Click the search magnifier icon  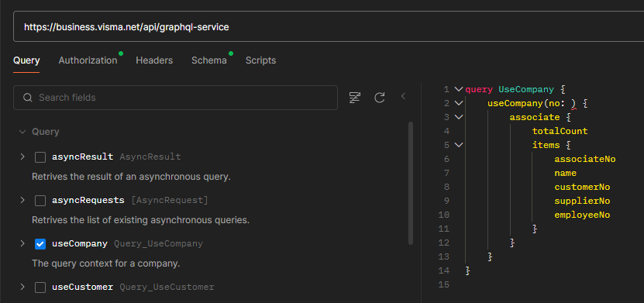[28, 98]
